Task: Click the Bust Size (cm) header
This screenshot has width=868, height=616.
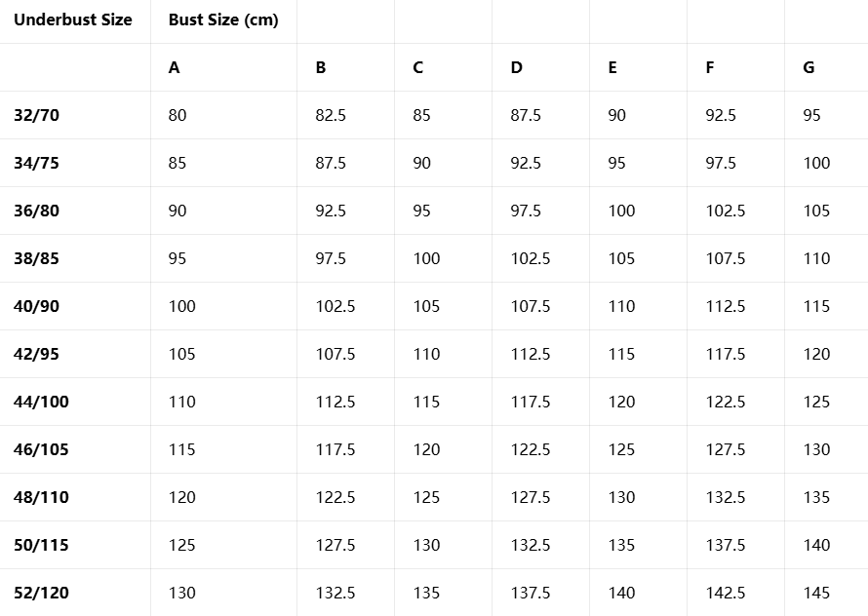Action: [223, 20]
